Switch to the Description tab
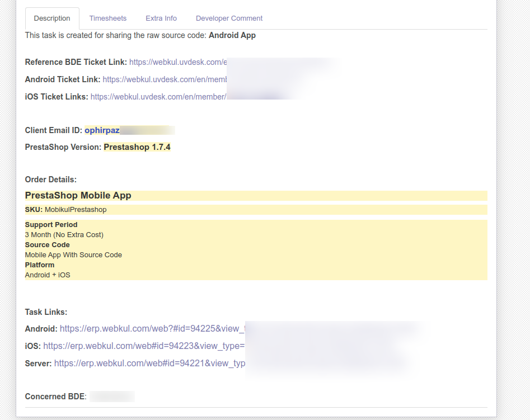 point(52,18)
